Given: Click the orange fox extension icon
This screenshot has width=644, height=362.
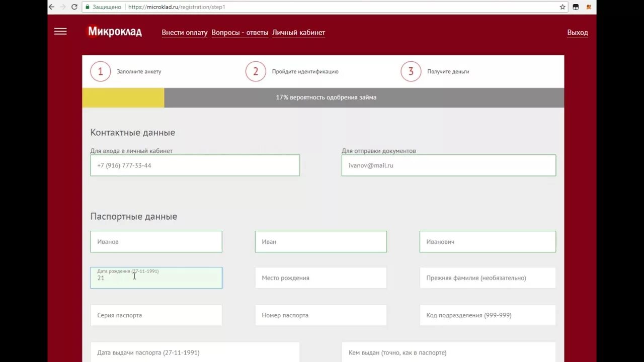Looking at the screenshot, I should (x=589, y=7).
